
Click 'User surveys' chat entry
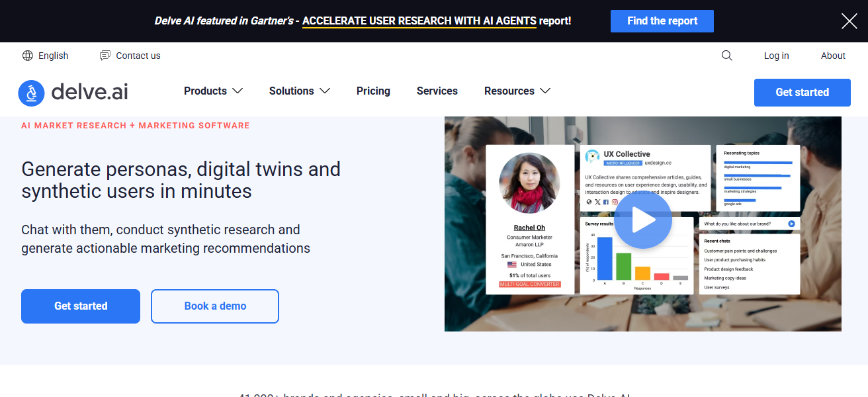click(x=716, y=288)
